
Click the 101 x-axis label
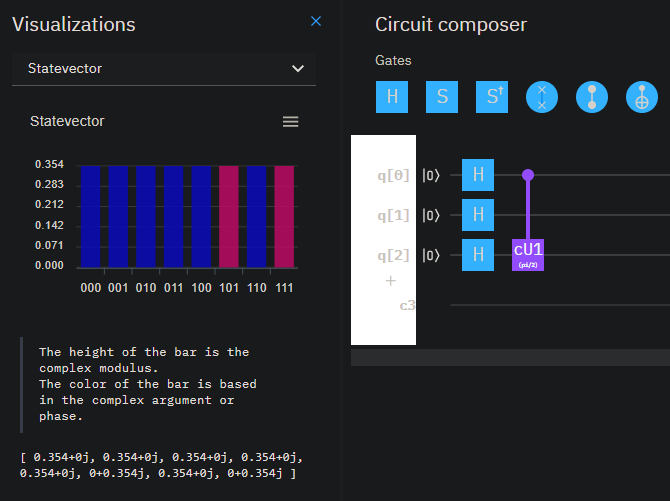(x=229, y=288)
